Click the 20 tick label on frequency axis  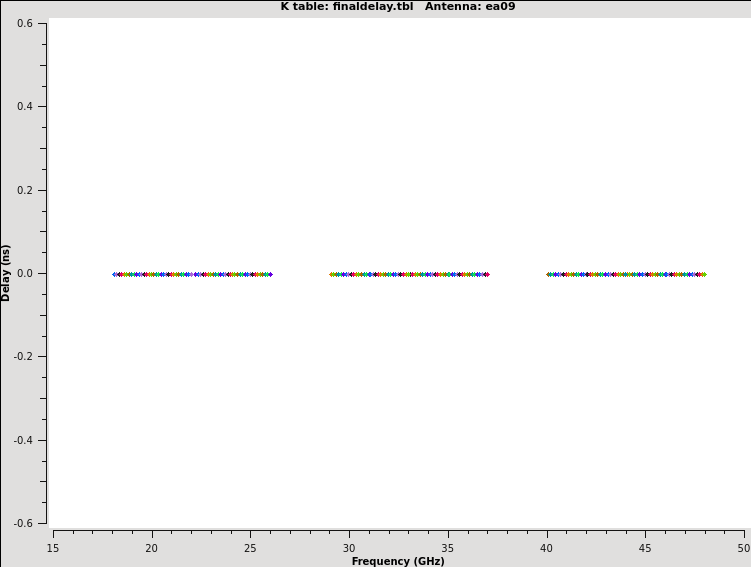point(152,548)
